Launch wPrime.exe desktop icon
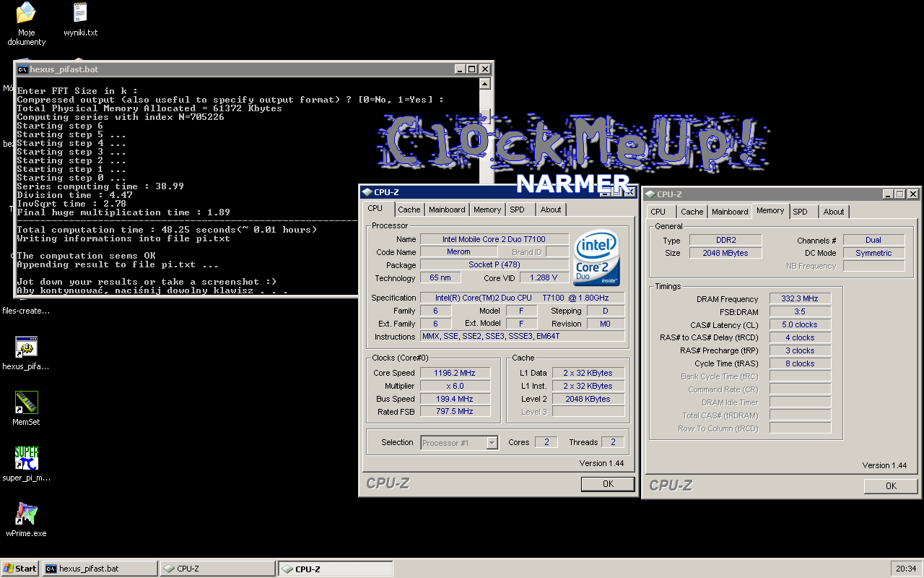 pyautogui.click(x=27, y=514)
